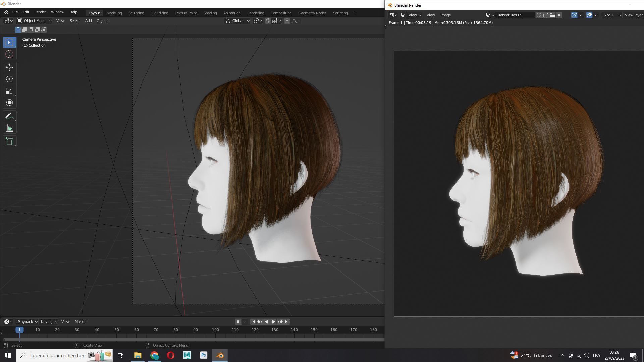Select the Measure tool

coord(9,128)
